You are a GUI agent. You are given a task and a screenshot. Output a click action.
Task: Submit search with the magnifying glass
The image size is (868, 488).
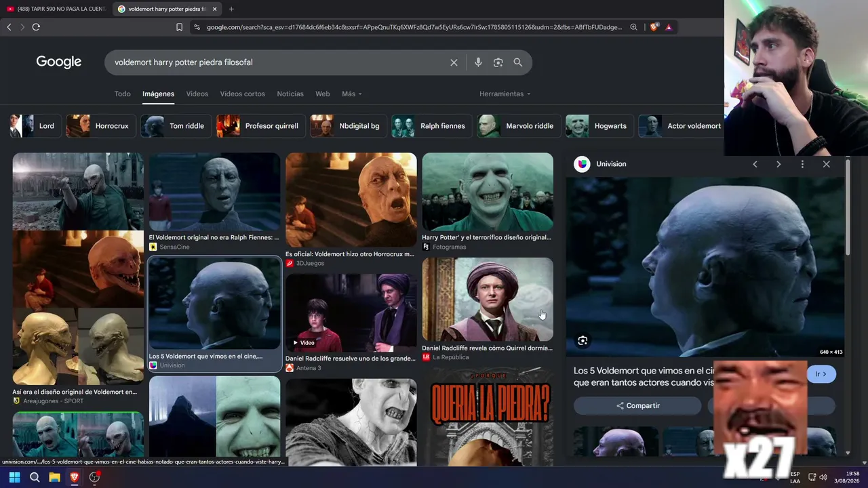coord(517,62)
